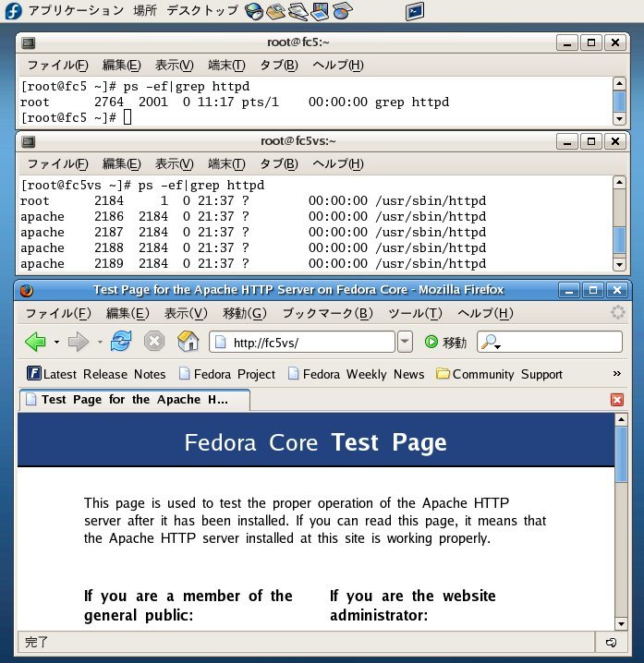Open Firefox 移動(G) menu
Viewport: 644px width, 663px height.
coord(245,313)
